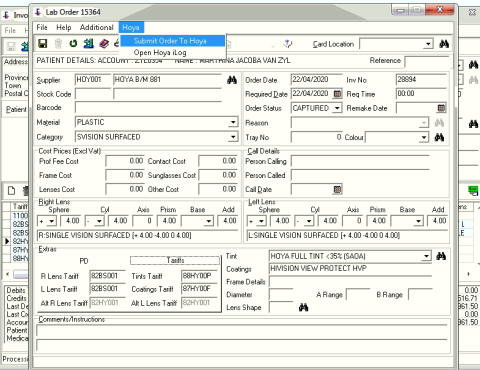Open Right Lens Cyl sign dropdown

[99, 221]
